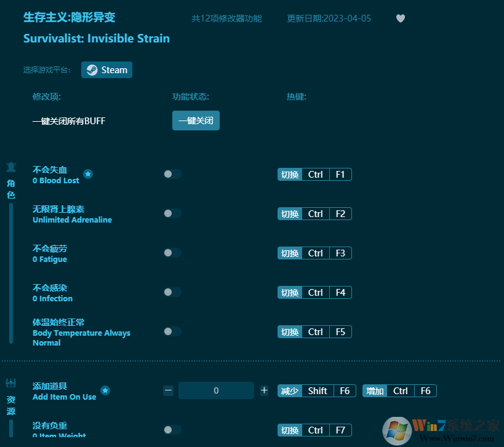Viewport: 504px width, 447px height.
Task: Click the 切换 Ctrl F1 hotkey button
Action: pos(314,174)
